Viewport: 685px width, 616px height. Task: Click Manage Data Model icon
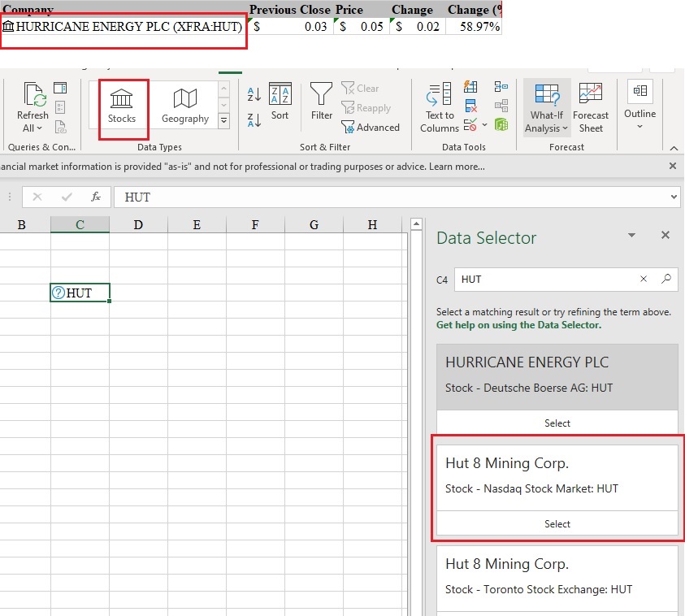pyautogui.click(x=501, y=125)
